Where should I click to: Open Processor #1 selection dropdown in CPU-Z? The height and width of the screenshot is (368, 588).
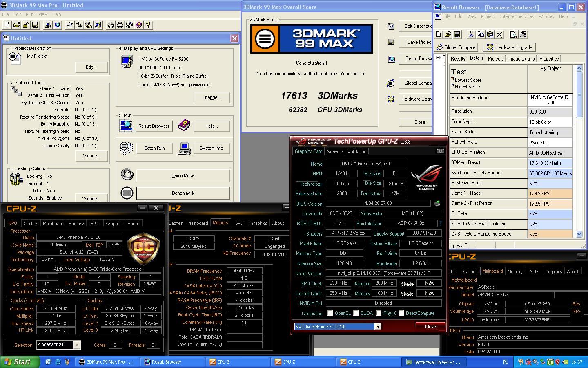point(77,345)
